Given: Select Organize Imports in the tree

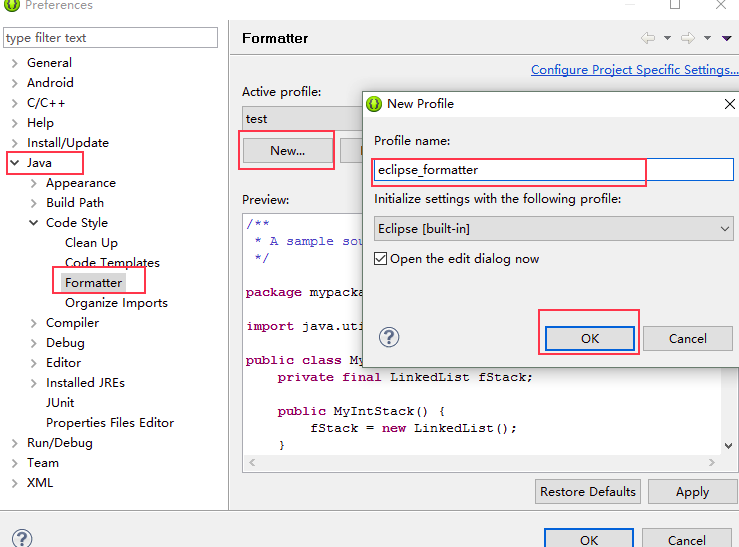Looking at the screenshot, I should 116,302.
